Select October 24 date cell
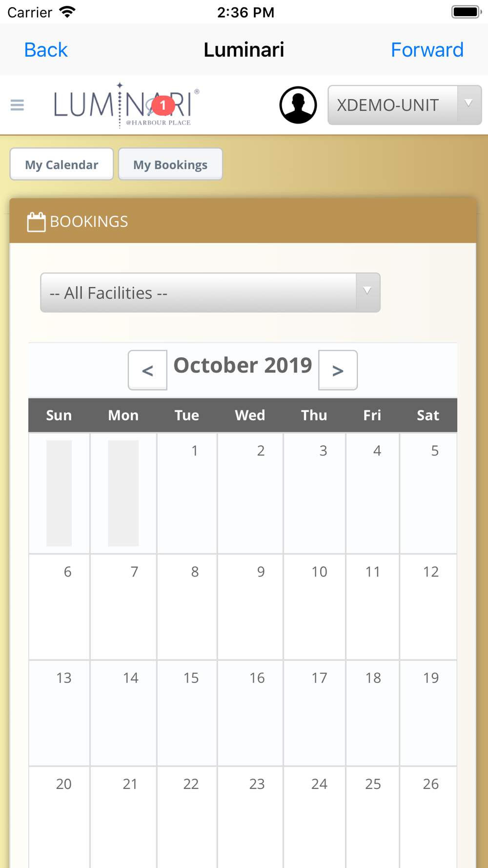Image resolution: width=488 pixels, height=868 pixels. click(314, 815)
